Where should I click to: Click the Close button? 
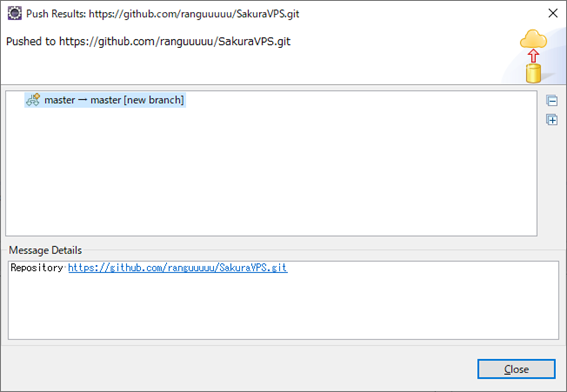point(516,369)
